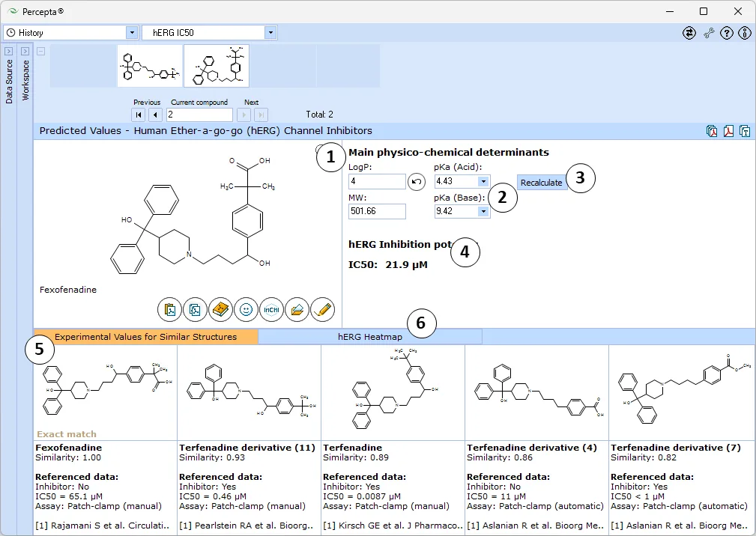756x536 pixels.
Task: Open the pKa (Acid) dropdown
Action: pos(483,182)
